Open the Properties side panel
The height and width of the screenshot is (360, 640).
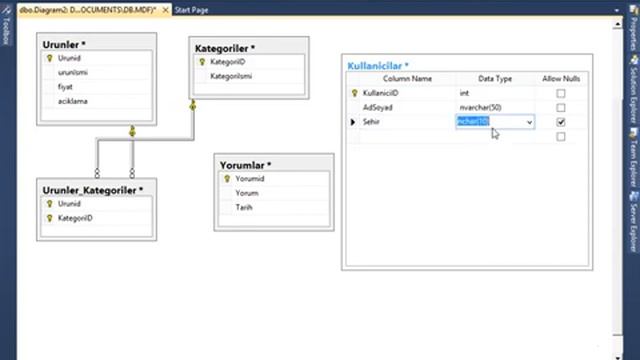634,28
